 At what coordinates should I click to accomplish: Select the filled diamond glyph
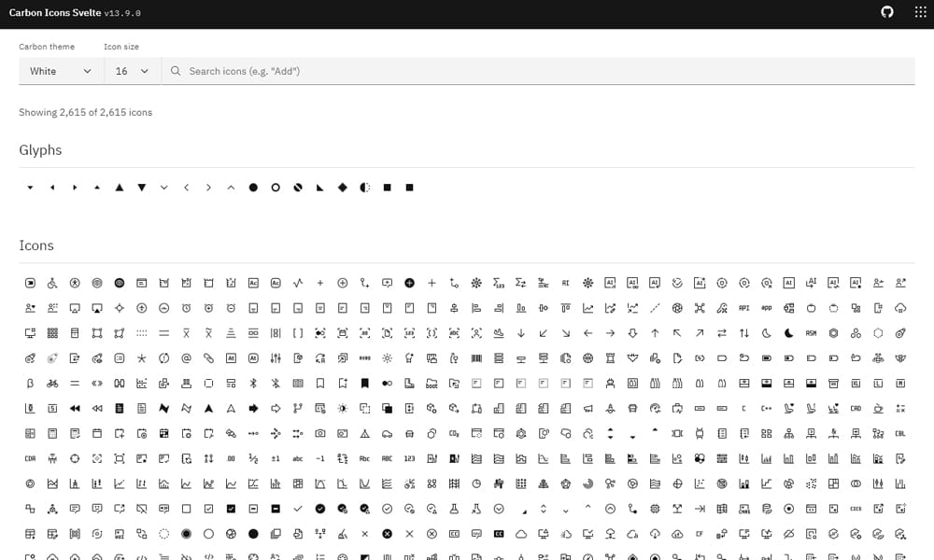pyautogui.click(x=343, y=188)
